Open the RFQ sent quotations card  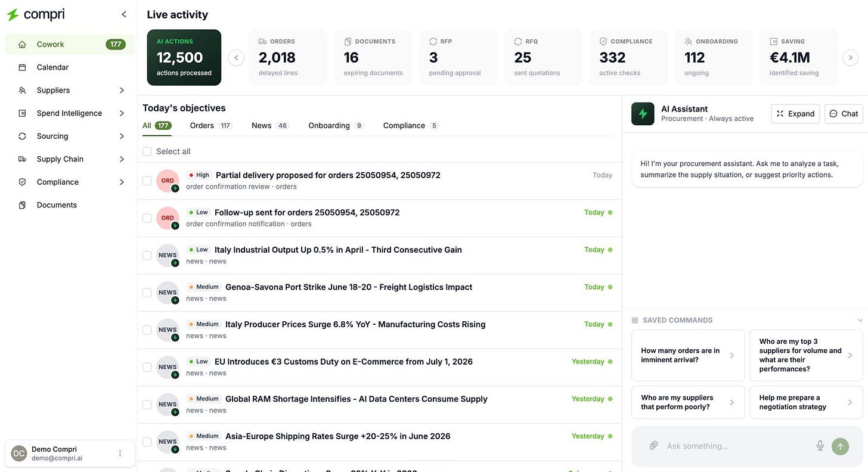[x=544, y=57]
